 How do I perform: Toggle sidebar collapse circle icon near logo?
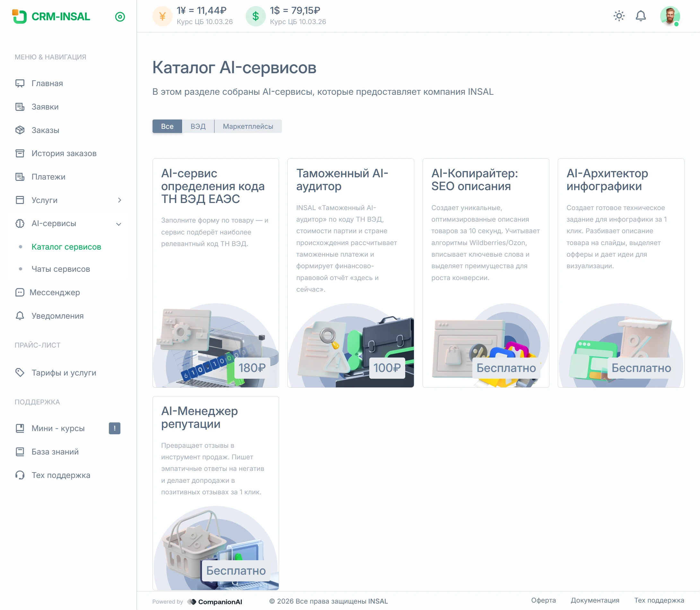[x=120, y=17]
